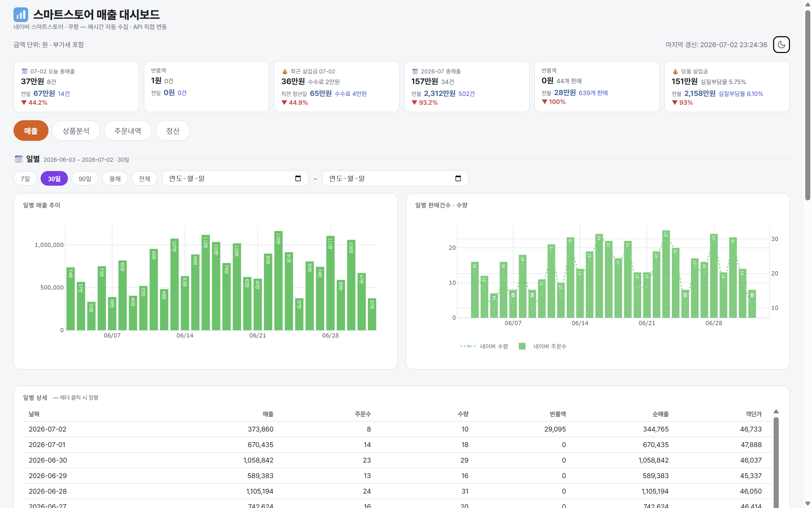The height and width of the screenshot is (508, 812).
Task: Click 47,888 객단가 cell for 2026-07-01
Action: pyautogui.click(x=751, y=444)
